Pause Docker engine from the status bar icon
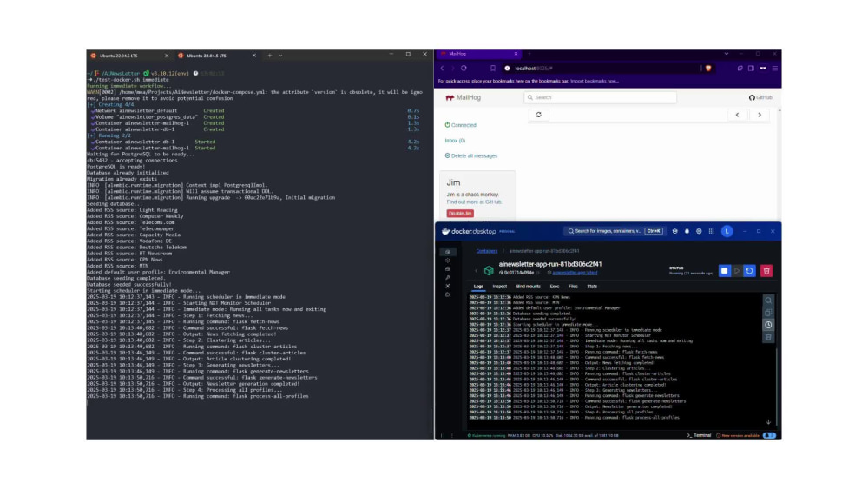 point(443,435)
